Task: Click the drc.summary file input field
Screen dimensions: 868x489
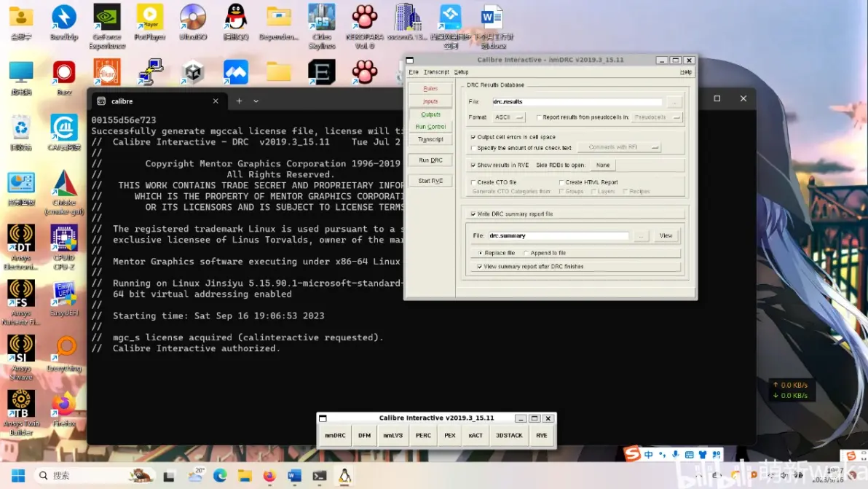Action: pos(558,236)
